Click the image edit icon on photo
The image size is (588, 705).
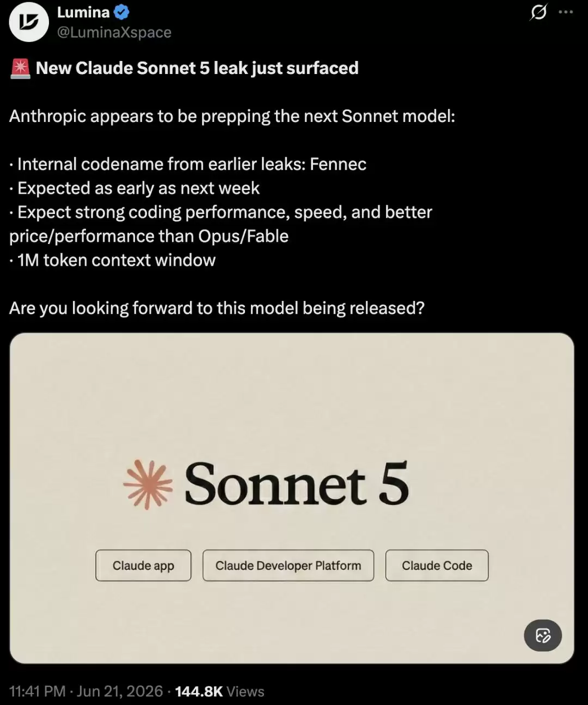(543, 635)
